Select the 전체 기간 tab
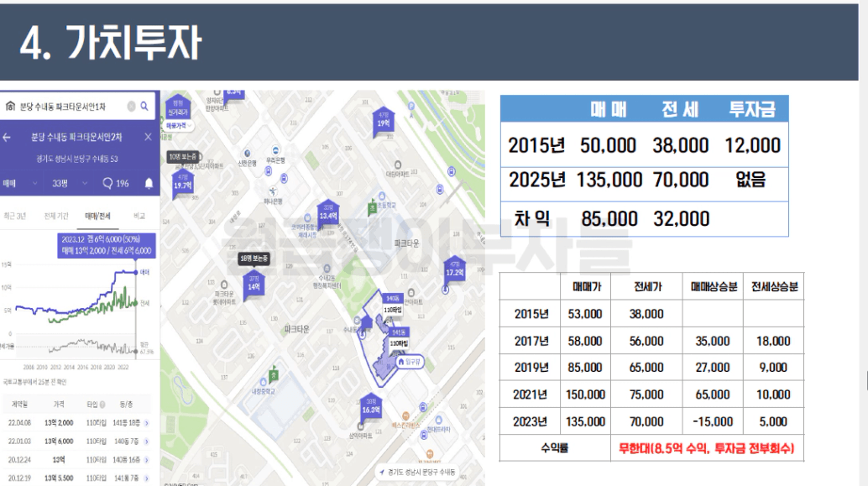Viewport: 868px width, 486px height. 56,216
